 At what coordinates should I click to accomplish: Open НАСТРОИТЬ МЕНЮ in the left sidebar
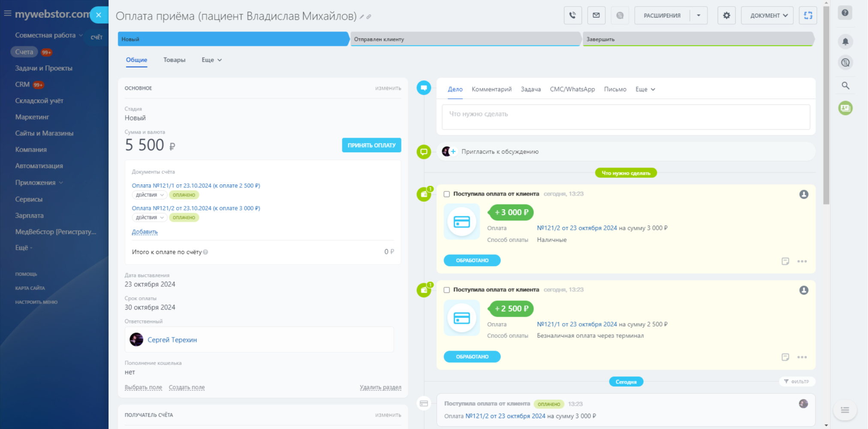36,302
